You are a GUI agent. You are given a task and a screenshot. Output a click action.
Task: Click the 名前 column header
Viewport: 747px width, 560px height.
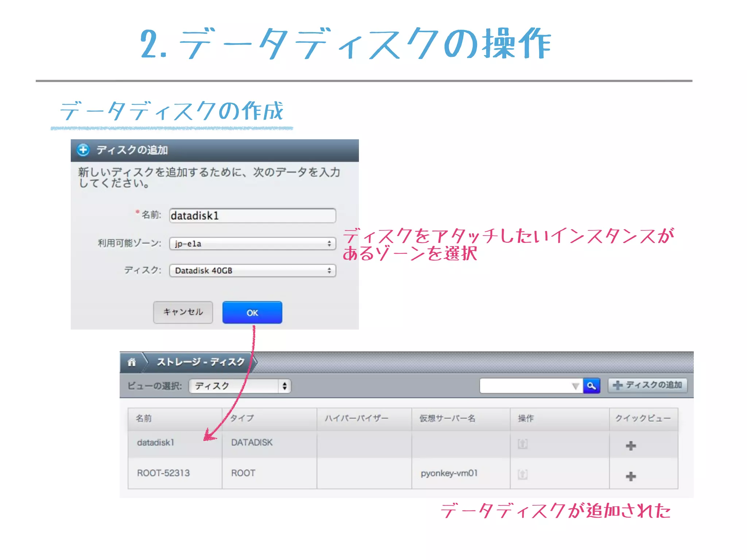tap(144, 418)
